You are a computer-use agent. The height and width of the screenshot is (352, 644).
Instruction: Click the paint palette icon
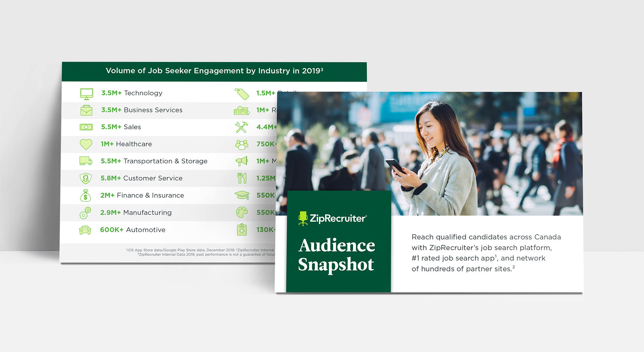(242, 212)
